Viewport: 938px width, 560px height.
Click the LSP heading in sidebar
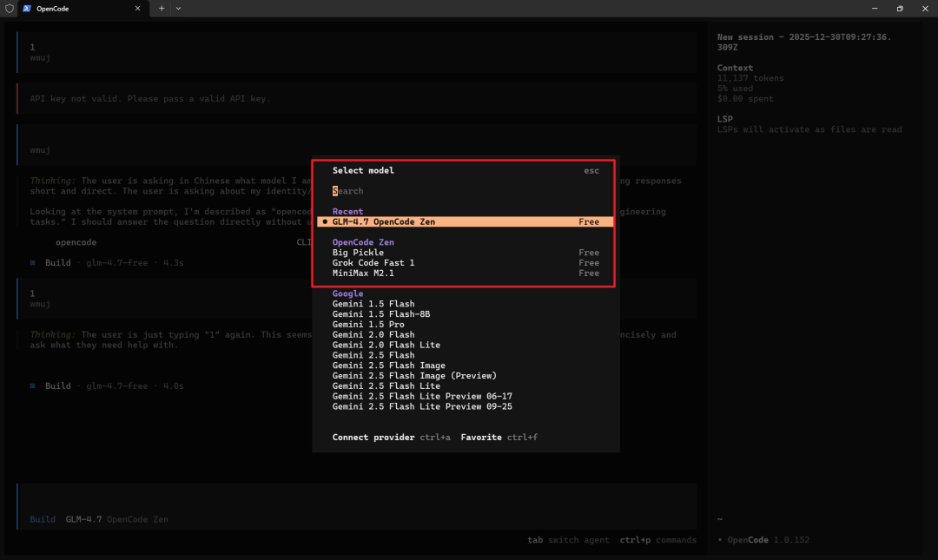(724, 119)
